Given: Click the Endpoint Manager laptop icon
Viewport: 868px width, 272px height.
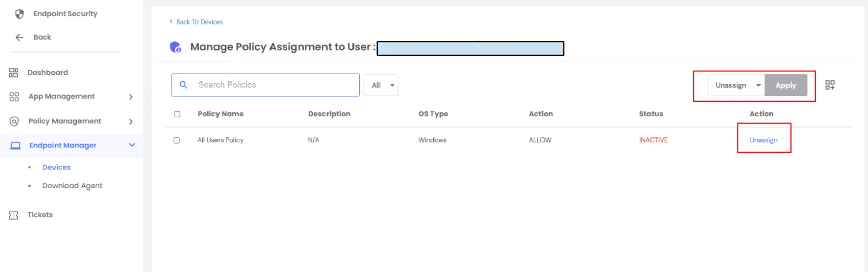Looking at the screenshot, I should click(x=16, y=146).
